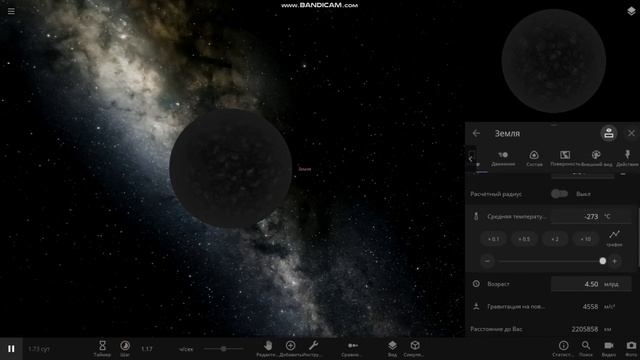
Task: Switch to the Действия tab
Action: (627, 158)
